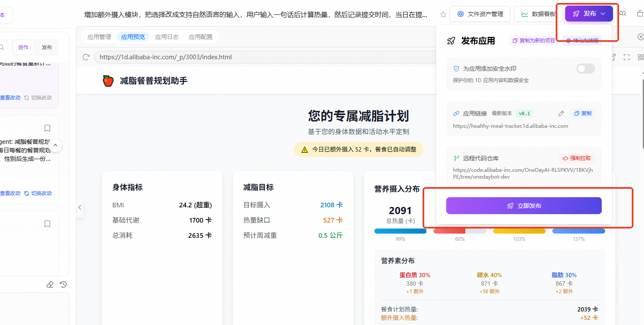
Task: Copy the app link with 复制 button
Action: coord(583,113)
